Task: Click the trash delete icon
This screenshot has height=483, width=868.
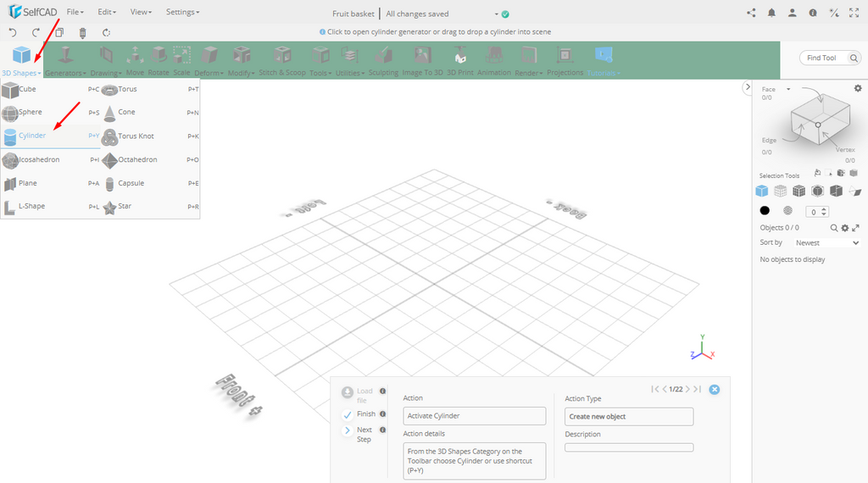Action: [x=82, y=32]
